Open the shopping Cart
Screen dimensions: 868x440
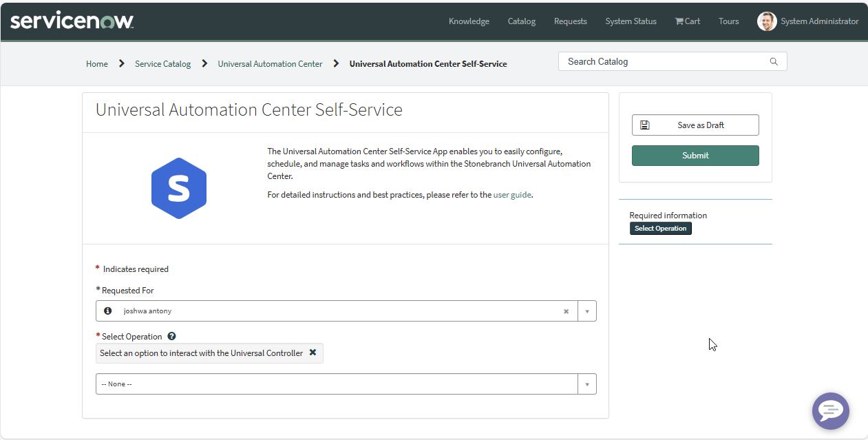pos(688,21)
